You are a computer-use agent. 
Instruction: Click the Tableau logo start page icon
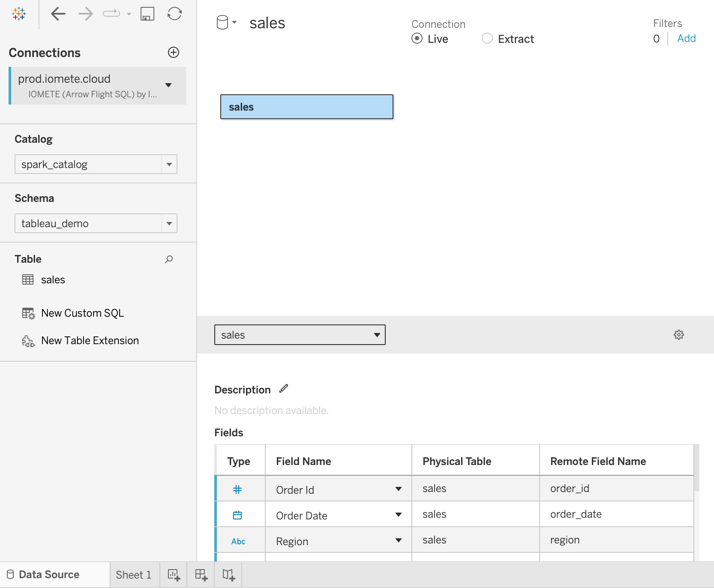tap(19, 14)
